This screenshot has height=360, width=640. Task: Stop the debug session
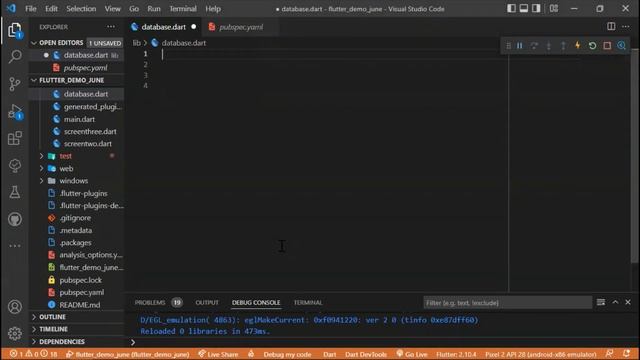(607, 46)
